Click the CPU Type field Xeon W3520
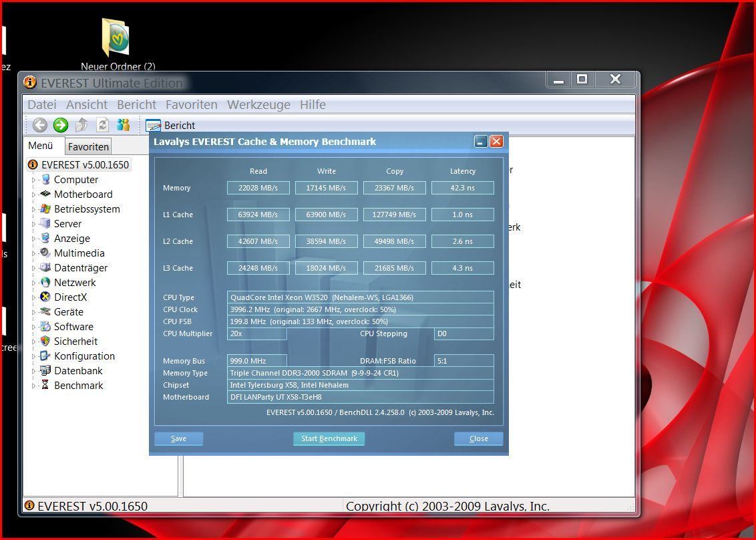The height and width of the screenshot is (540, 756). (361, 297)
